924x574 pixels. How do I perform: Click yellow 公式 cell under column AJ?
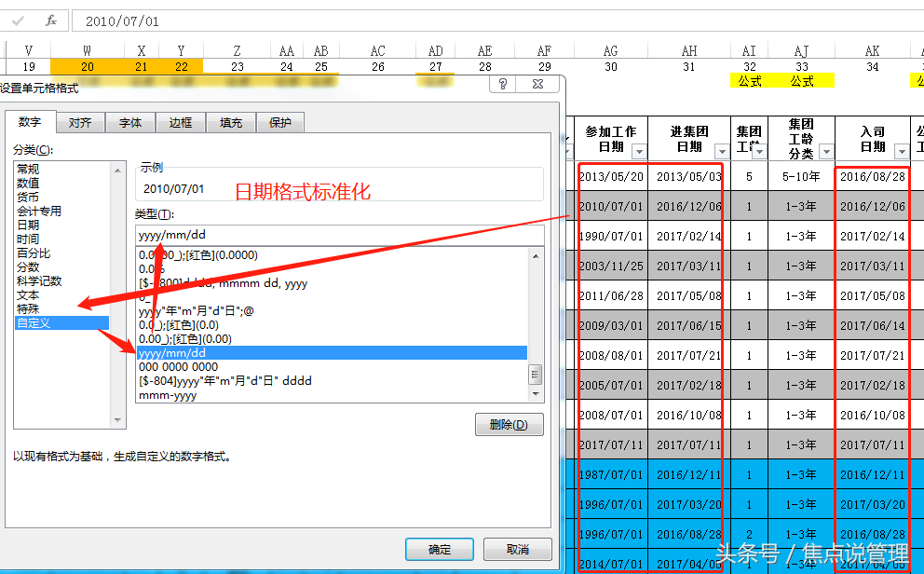pyautogui.click(x=801, y=81)
